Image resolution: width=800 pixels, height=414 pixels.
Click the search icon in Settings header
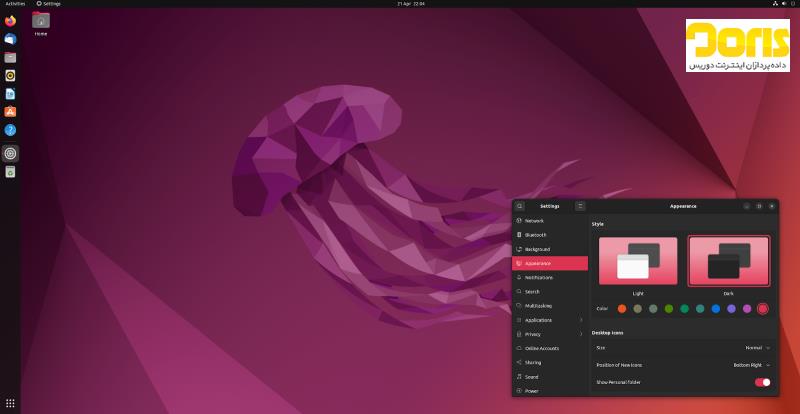tap(519, 206)
